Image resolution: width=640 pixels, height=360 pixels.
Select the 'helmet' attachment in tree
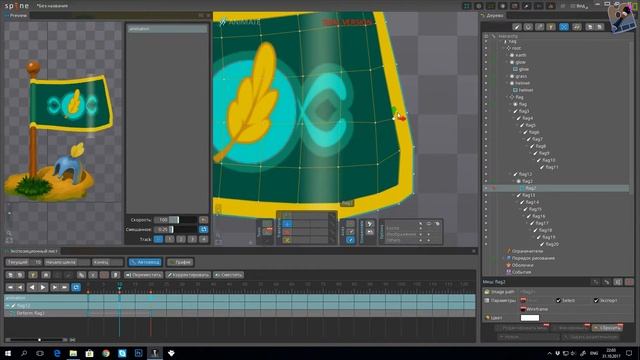pos(526,90)
